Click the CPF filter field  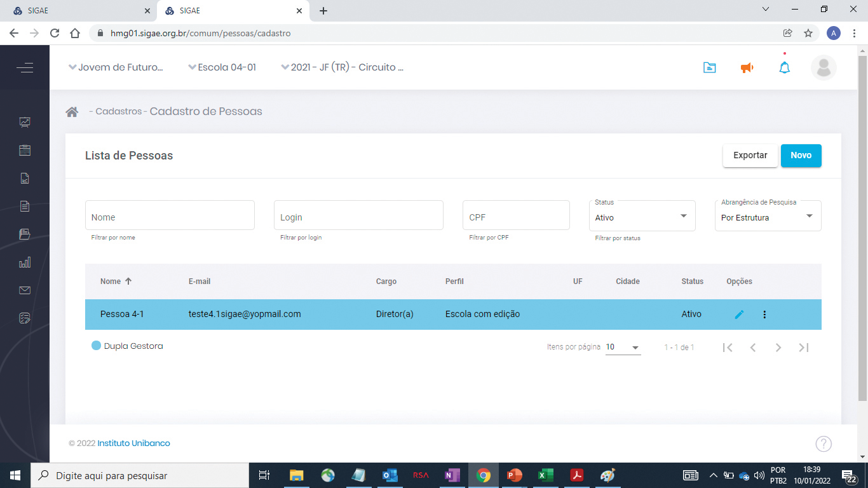click(x=516, y=215)
